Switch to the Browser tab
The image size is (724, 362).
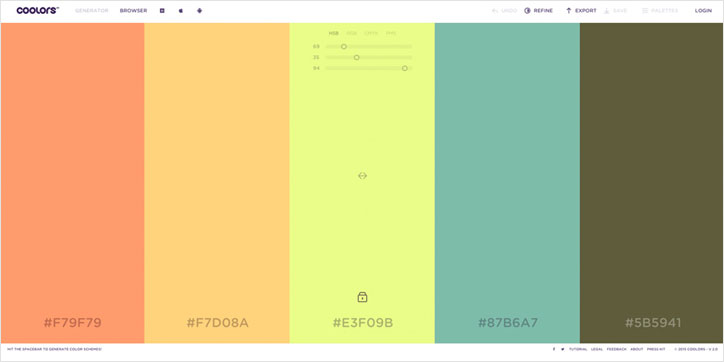(133, 11)
